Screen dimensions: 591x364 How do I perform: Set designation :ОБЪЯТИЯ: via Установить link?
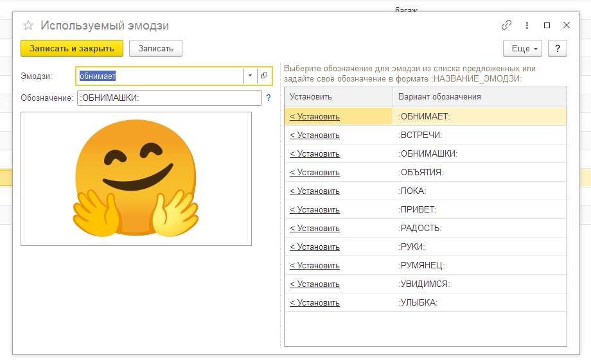pyautogui.click(x=315, y=173)
